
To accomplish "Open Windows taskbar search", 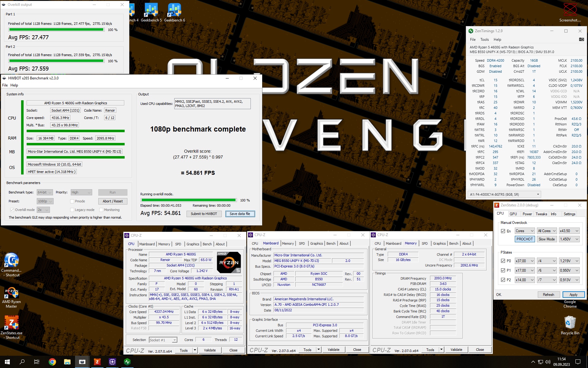I will (22, 362).
